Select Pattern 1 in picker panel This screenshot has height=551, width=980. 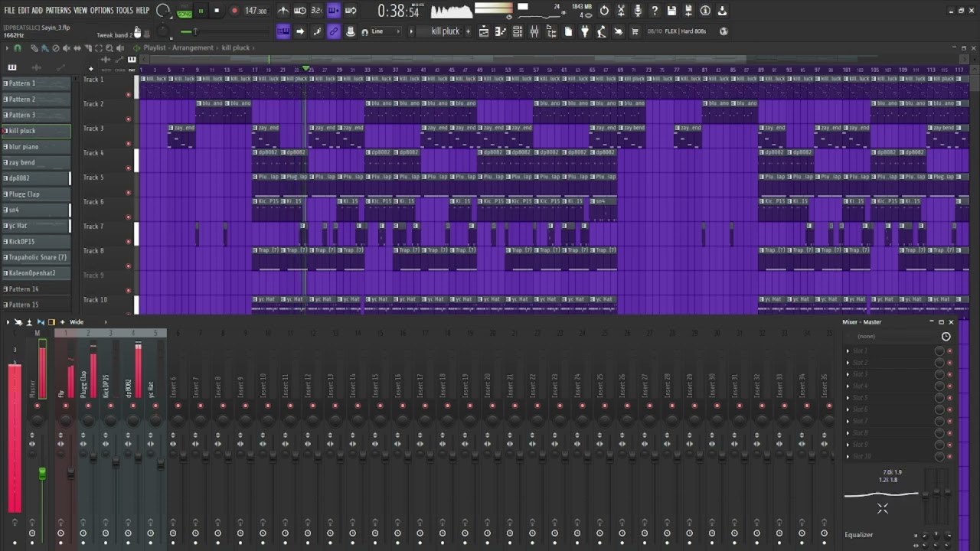36,83
